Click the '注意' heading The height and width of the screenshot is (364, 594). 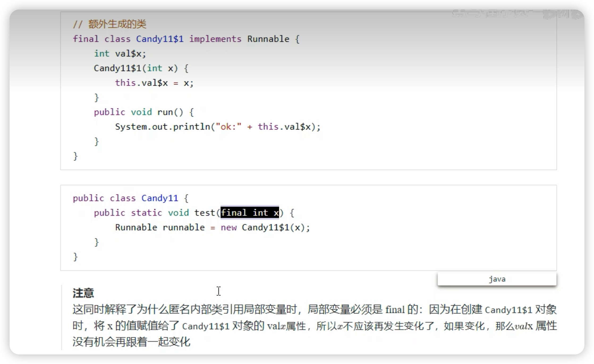click(x=83, y=293)
